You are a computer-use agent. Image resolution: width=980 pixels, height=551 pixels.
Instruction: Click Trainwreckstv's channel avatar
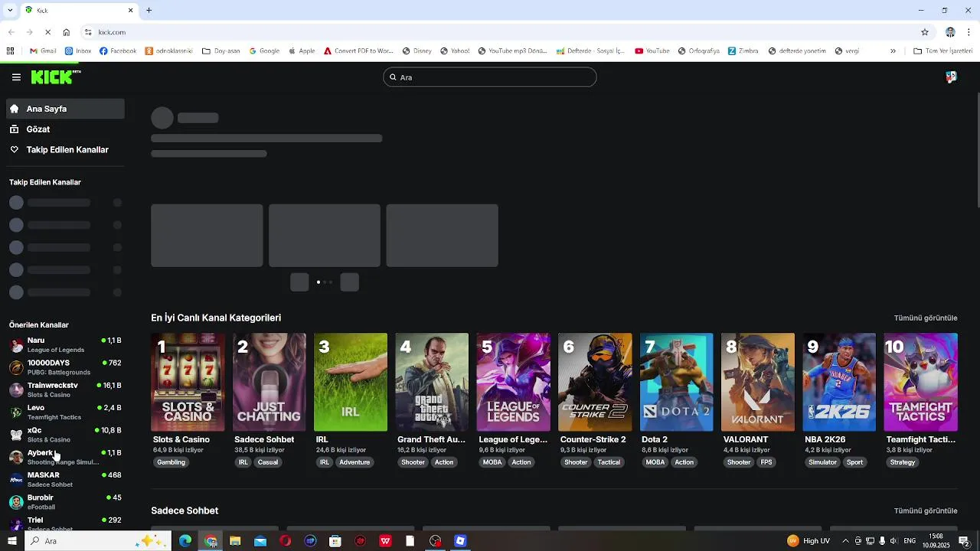click(16, 390)
